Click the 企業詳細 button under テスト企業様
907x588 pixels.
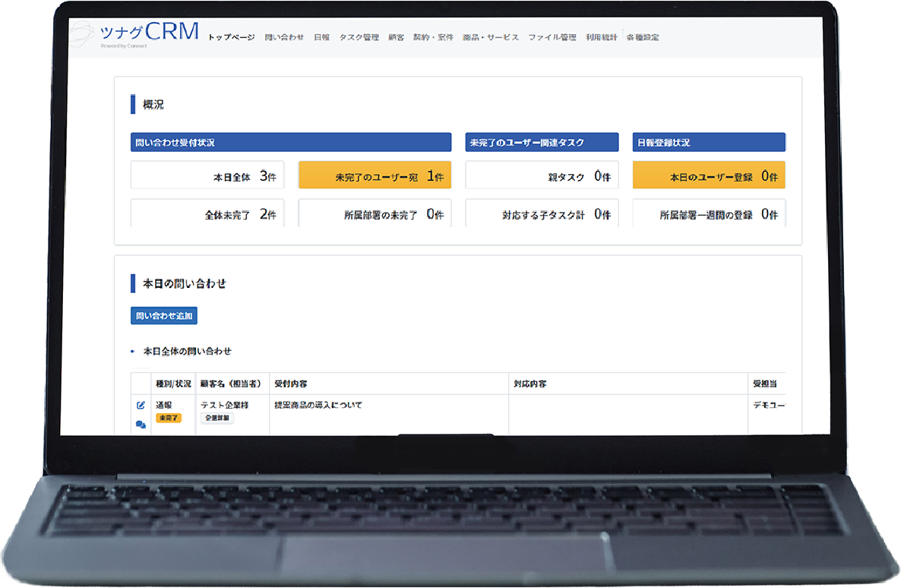[217, 418]
